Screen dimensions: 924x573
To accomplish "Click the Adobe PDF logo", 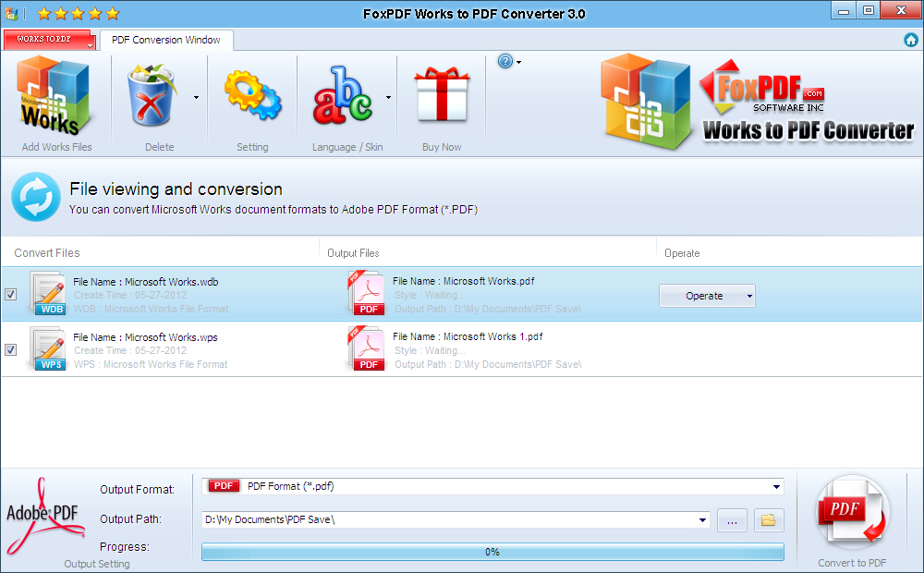I will click(44, 518).
